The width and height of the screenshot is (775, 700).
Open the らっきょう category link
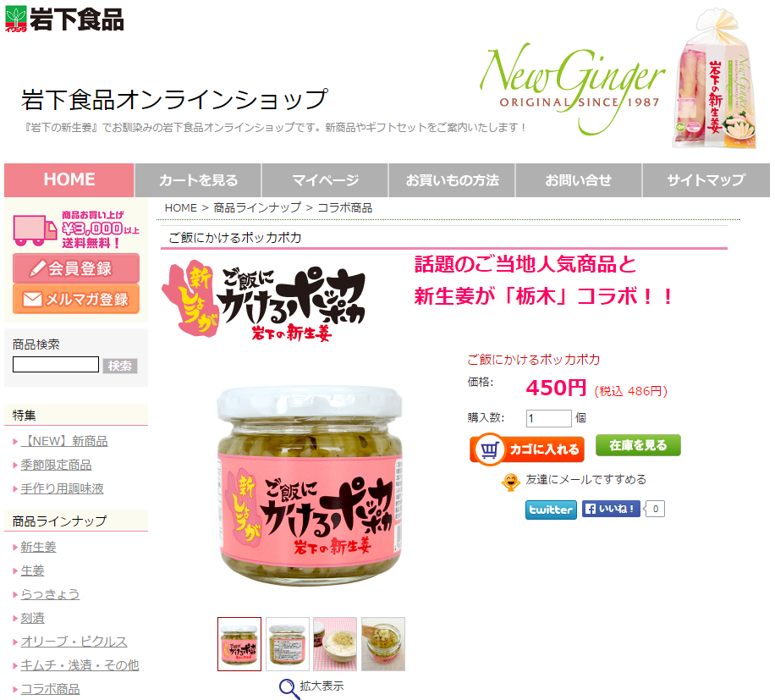(x=50, y=594)
